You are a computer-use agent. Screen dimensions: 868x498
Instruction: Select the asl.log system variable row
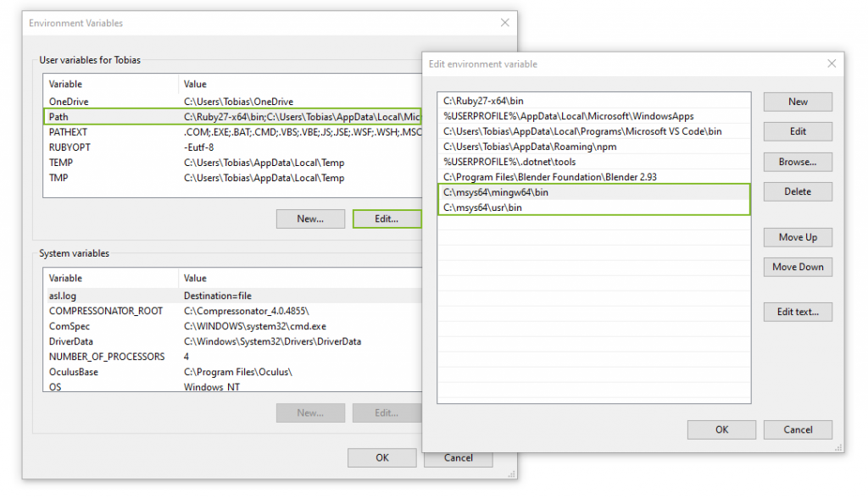pos(232,296)
